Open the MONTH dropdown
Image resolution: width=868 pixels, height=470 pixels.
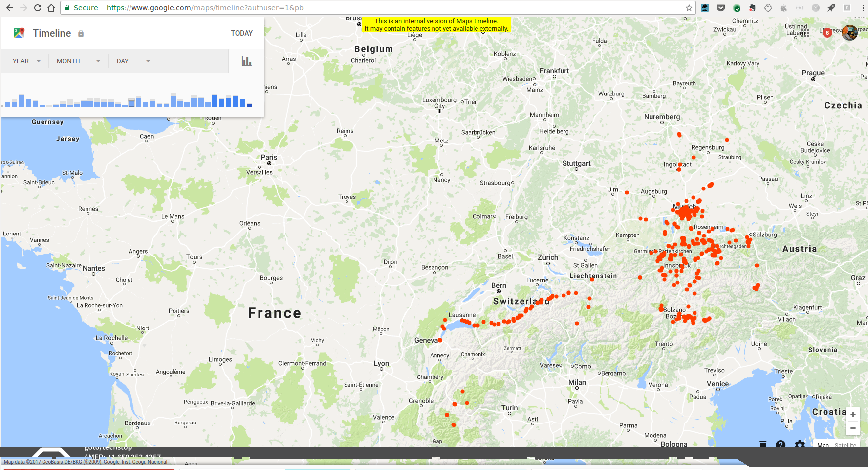pyautogui.click(x=79, y=61)
